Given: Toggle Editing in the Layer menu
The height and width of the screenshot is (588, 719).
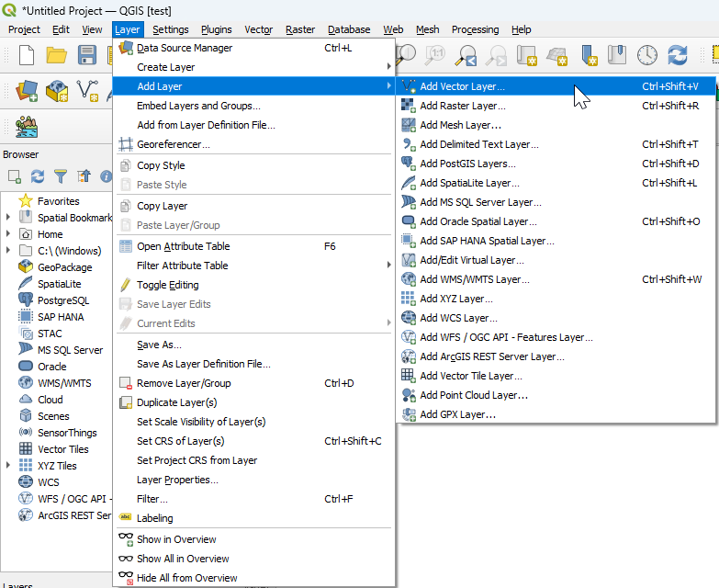Looking at the screenshot, I should pyautogui.click(x=167, y=285).
